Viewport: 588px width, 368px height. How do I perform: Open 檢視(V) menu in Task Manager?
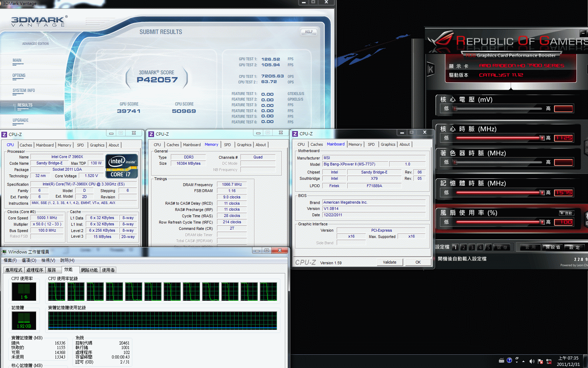48,260
